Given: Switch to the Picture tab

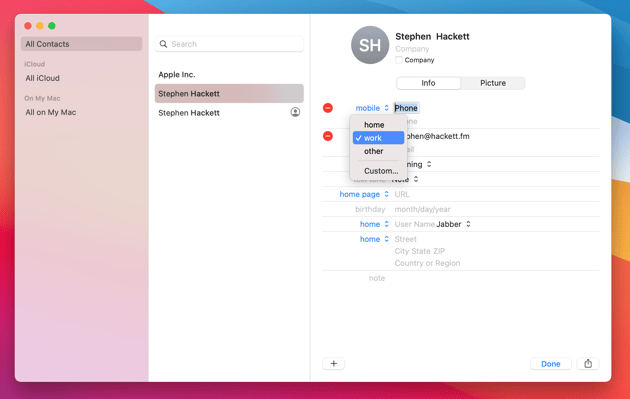Looking at the screenshot, I should click(x=493, y=83).
